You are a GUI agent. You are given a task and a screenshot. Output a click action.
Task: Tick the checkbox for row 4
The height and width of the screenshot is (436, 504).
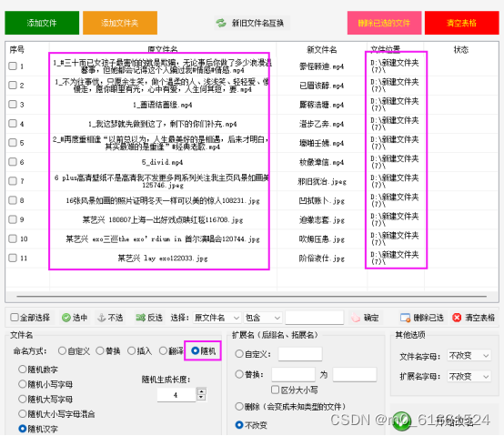pyautogui.click(x=13, y=124)
